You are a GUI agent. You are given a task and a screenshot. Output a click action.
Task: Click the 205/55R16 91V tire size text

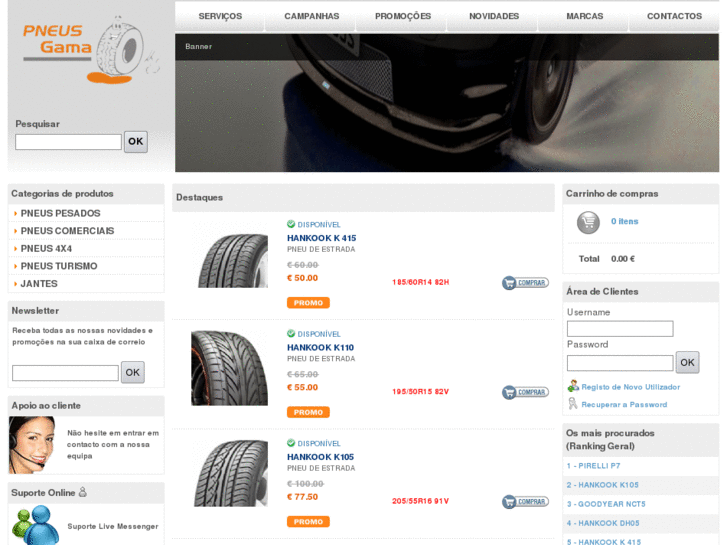(421, 501)
